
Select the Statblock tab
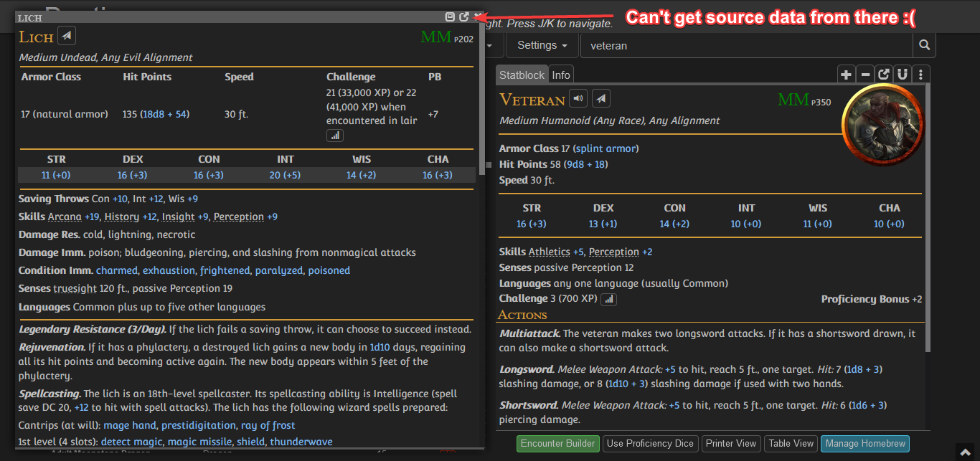coord(522,74)
